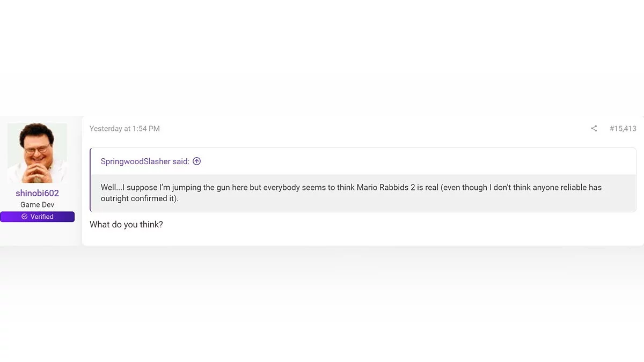Click the 'Game Dev' user title
Screen dimensions: 644x362
[37, 205]
